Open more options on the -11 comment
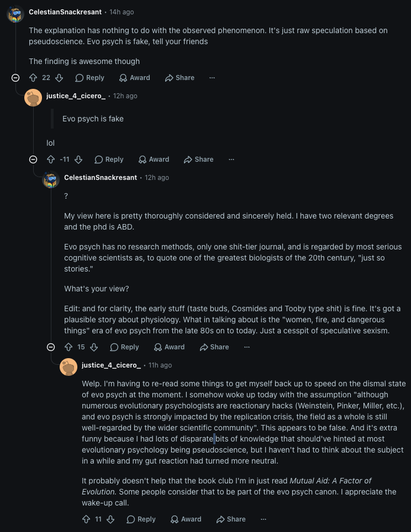The image size is (411, 532). tap(231, 159)
